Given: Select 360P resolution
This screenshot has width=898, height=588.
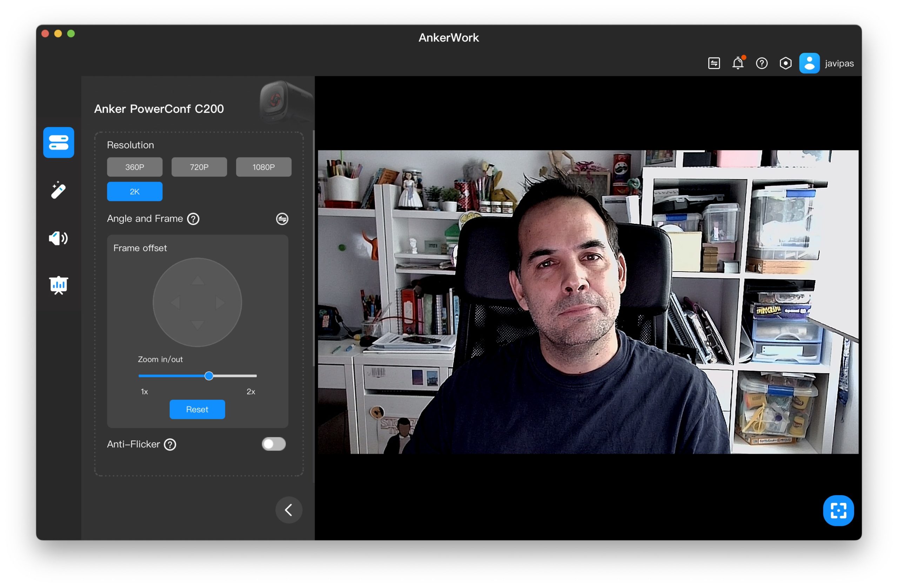Looking at the screenshot, I should coord(135,167).
